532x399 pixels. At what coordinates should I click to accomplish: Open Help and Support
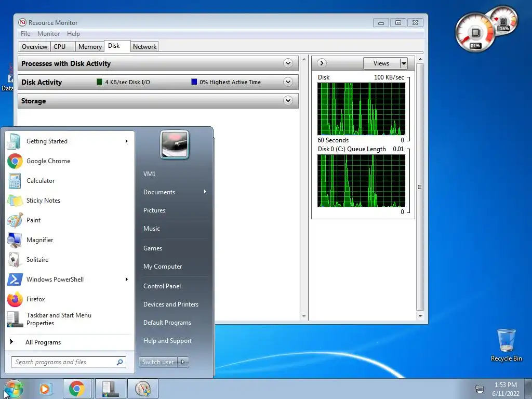click(167, 341)
